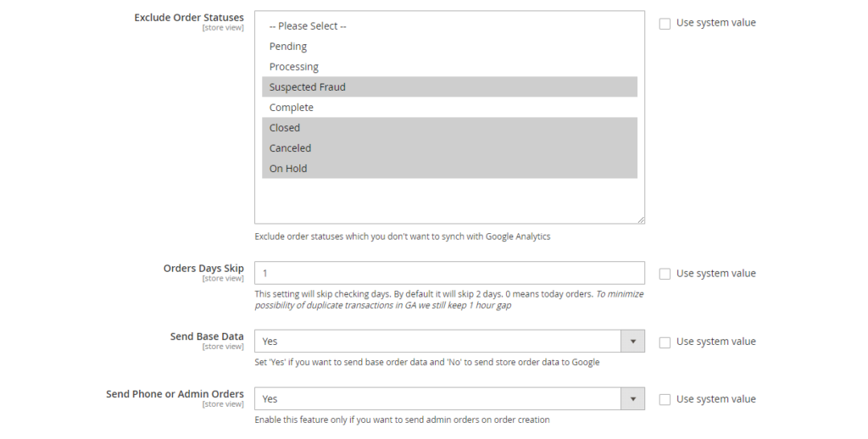Click the Orders Days Skip label
This screenshot has height=439, width=868.
pos(203,269)
